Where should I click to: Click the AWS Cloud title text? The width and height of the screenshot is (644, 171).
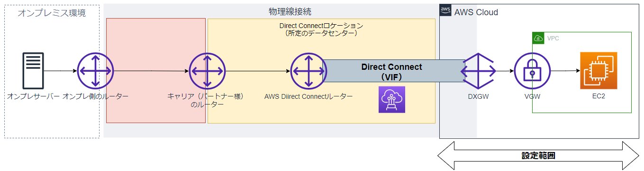click(476, 12)
